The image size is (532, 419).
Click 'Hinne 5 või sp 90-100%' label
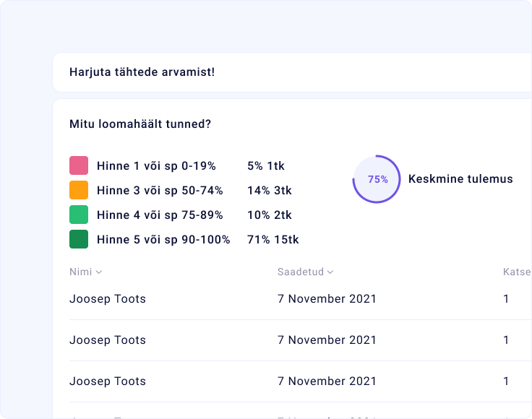coord(163,240)
